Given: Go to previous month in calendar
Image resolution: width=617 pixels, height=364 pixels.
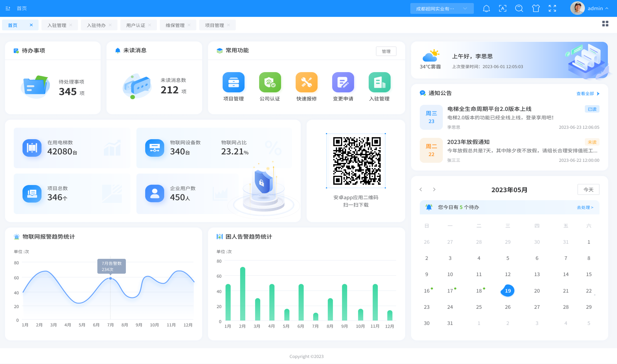Looking at the screenshot, I should 421,189.
